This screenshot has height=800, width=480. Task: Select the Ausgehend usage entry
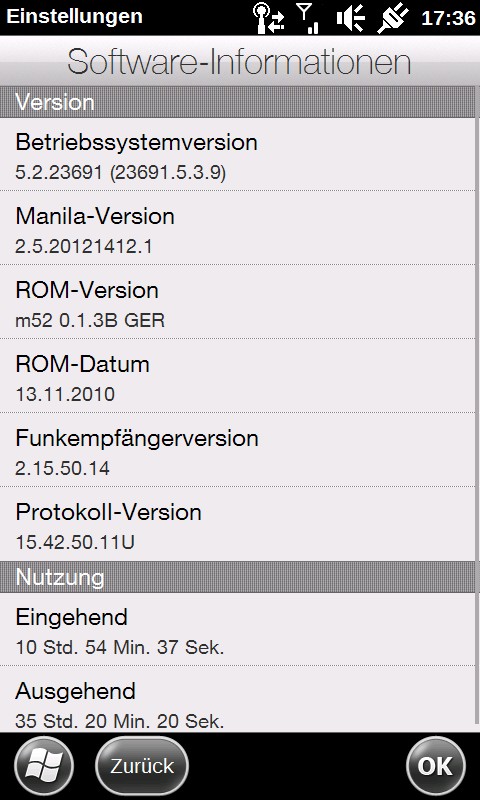coord(237,699)
